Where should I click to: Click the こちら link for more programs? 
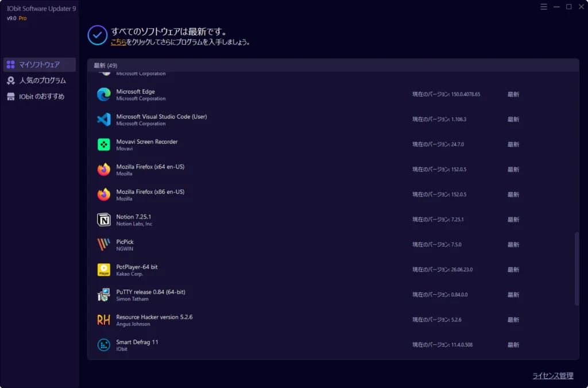pyautogui.click(x=118, y=42)
